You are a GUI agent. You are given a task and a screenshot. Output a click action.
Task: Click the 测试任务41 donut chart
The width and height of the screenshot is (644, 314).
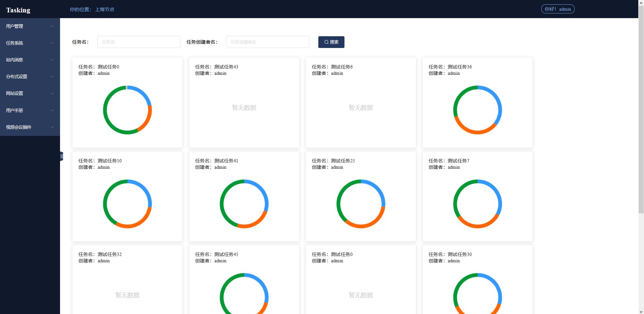[x=244, y=204]
